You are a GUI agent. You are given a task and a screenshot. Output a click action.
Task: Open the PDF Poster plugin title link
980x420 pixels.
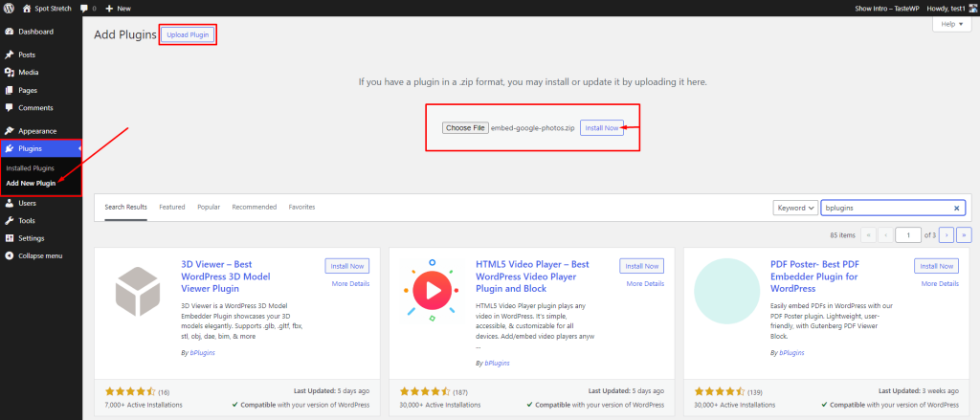(813, 276)
